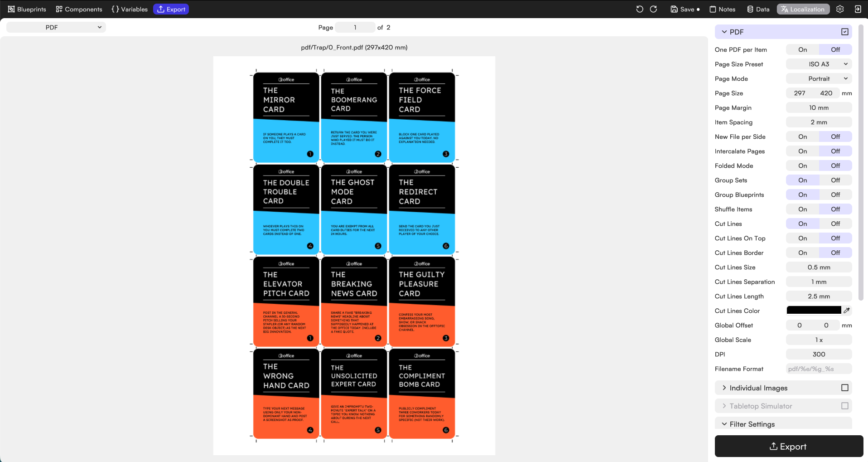Image resolution: width=868 pixels, height=462 pixels.
Task: Edit the Global Scale 1x field
Action: 819,340
